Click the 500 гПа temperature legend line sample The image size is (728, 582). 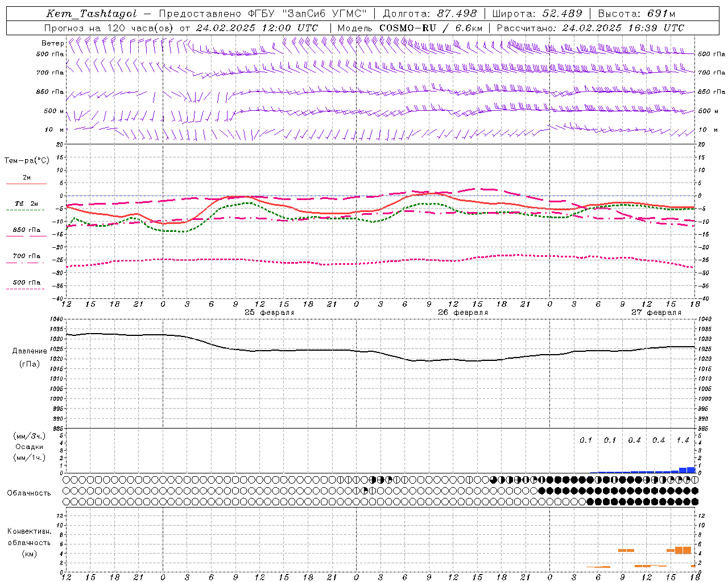[26, 289]
